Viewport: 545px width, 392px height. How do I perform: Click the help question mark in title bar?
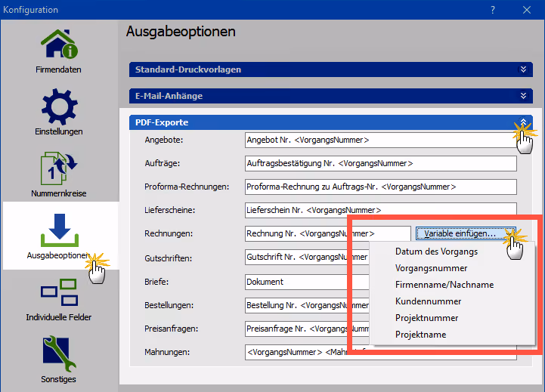pos(493,10)
